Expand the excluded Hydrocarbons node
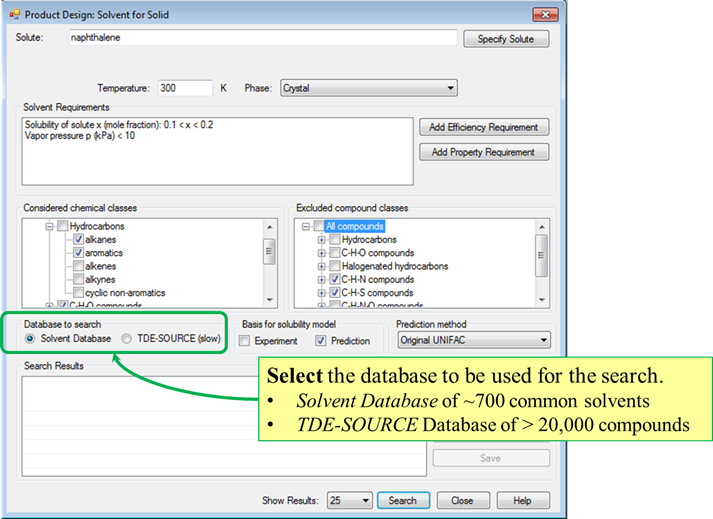Viewport: 713px width, 519px height. click(x=321, y=240)
